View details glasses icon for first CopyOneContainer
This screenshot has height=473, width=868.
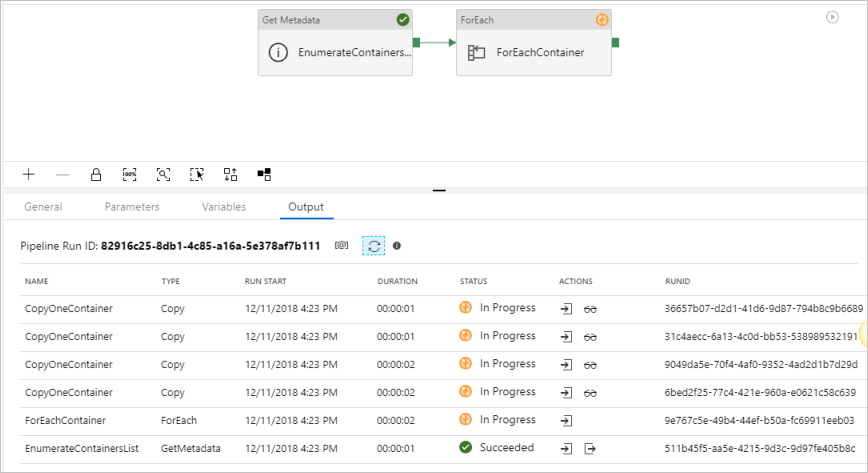(x=590, y=309)
